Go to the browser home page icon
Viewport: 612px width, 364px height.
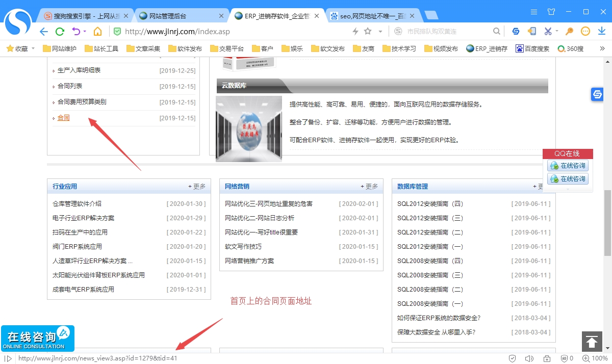pyautogui.click(x=97, y=32)
